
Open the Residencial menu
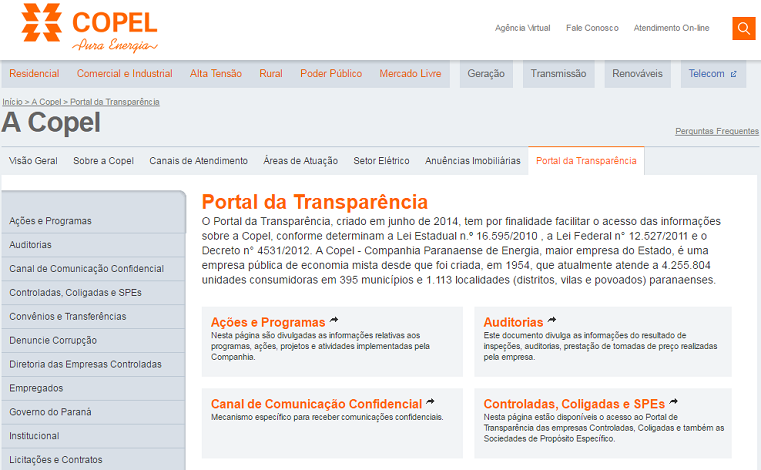34,74
